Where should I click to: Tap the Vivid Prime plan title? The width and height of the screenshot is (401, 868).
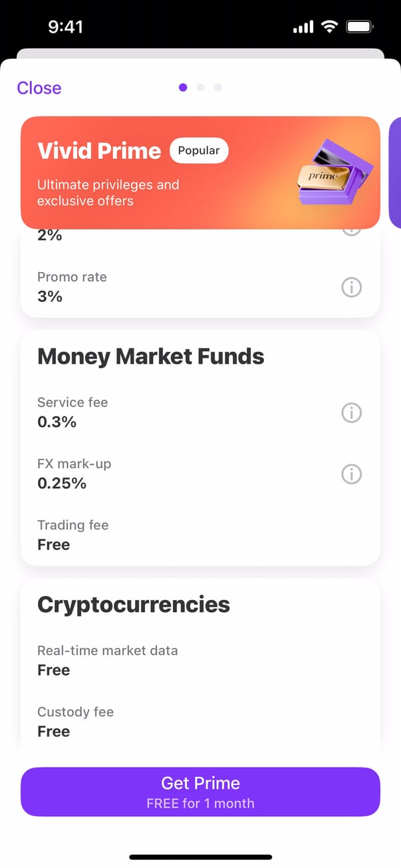point(99,151)
